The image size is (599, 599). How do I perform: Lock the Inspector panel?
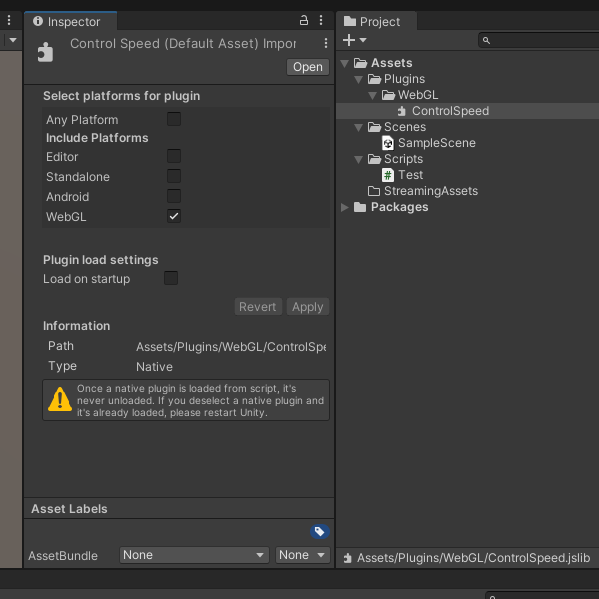pos(304,20)
